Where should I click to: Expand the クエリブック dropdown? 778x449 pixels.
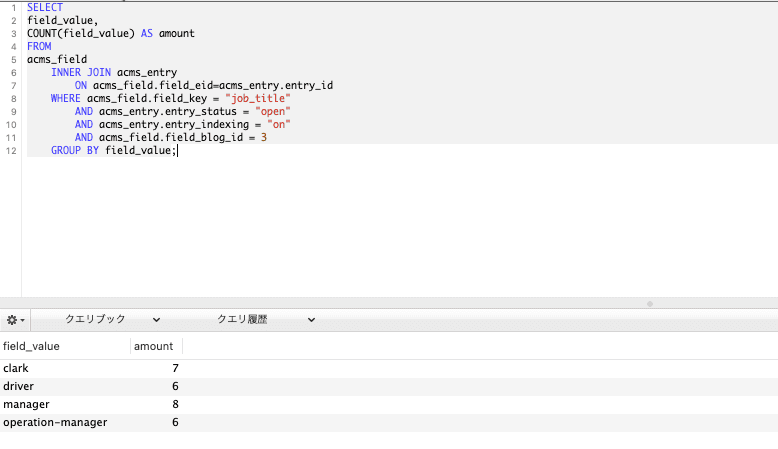click(x=112, y=320)
